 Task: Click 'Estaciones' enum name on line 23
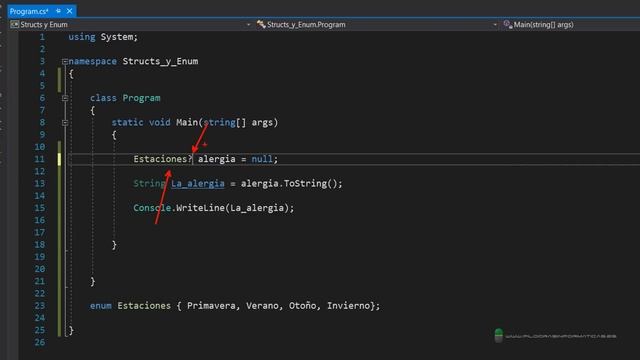point(144,306)
